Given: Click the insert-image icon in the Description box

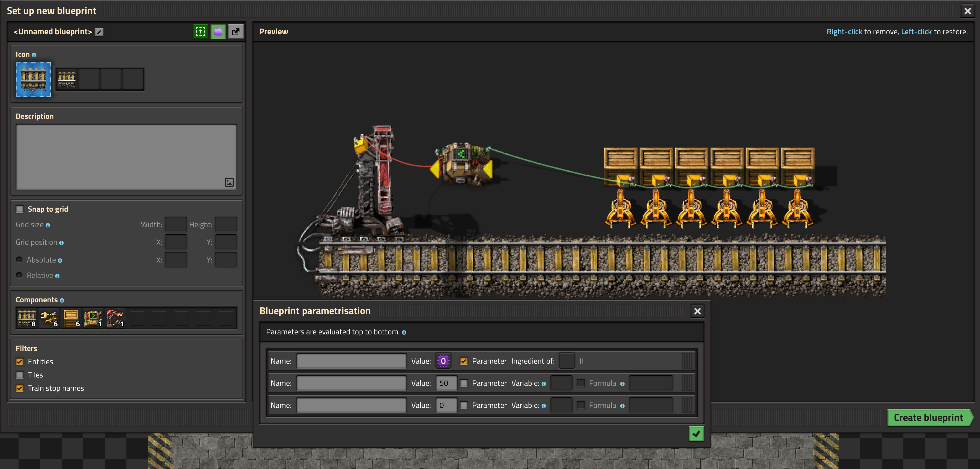Looking at the screenshot, I should click(x=229, y=182).
